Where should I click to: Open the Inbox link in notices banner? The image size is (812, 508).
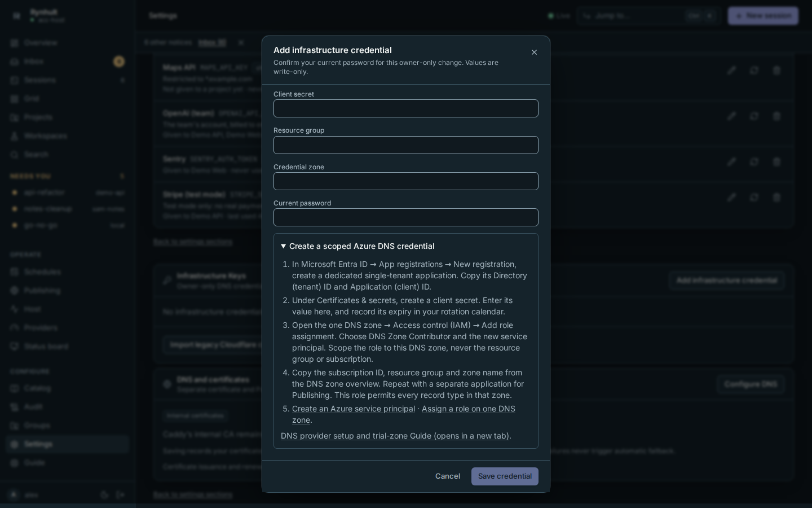coord(212,42)
